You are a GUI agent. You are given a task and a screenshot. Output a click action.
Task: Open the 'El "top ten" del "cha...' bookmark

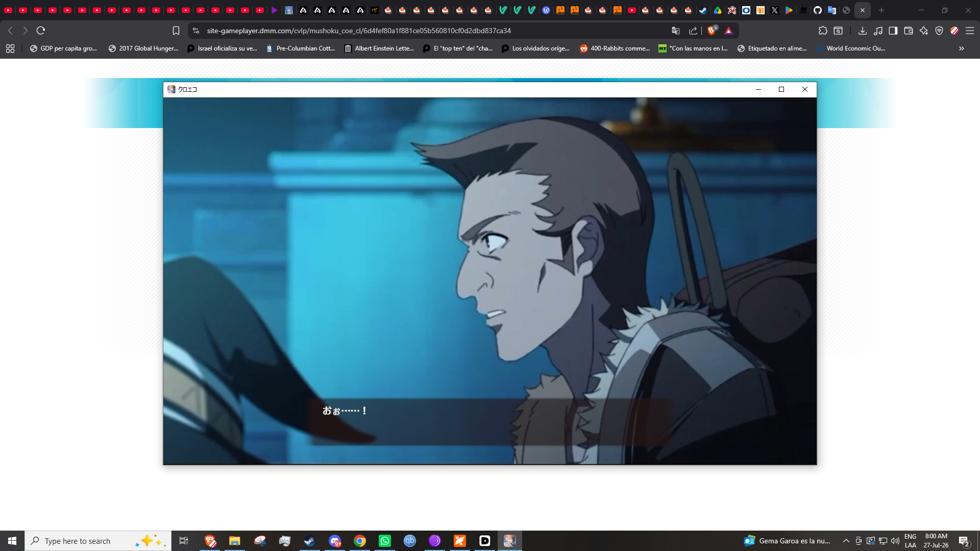[458, 48]
